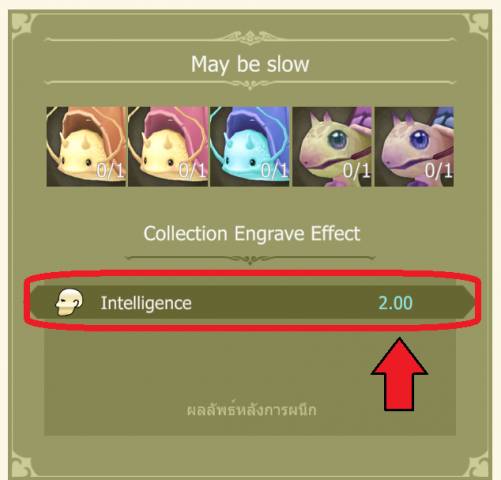Click the 0/1 counter on the pink dragon
This screenshot has width=501, height=480.
[438, 171]
